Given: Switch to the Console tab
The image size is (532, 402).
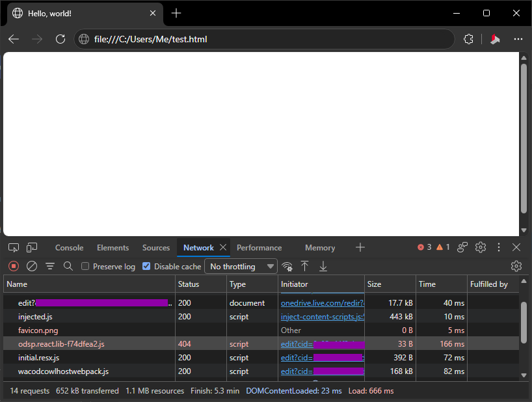Looking at the screenshot, I should (69, 248).
